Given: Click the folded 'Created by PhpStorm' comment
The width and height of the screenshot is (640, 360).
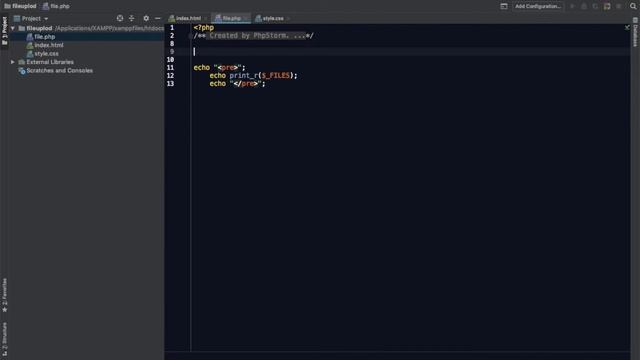Looking at the screenshot, I should [x=257, y=36].
